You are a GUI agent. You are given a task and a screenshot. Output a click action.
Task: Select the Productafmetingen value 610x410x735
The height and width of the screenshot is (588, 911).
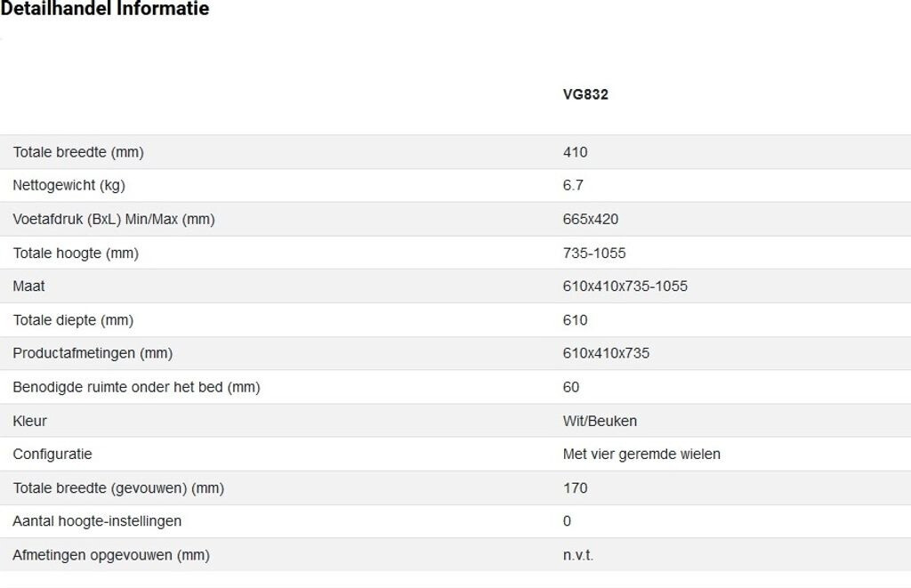(x=606, y=353)
